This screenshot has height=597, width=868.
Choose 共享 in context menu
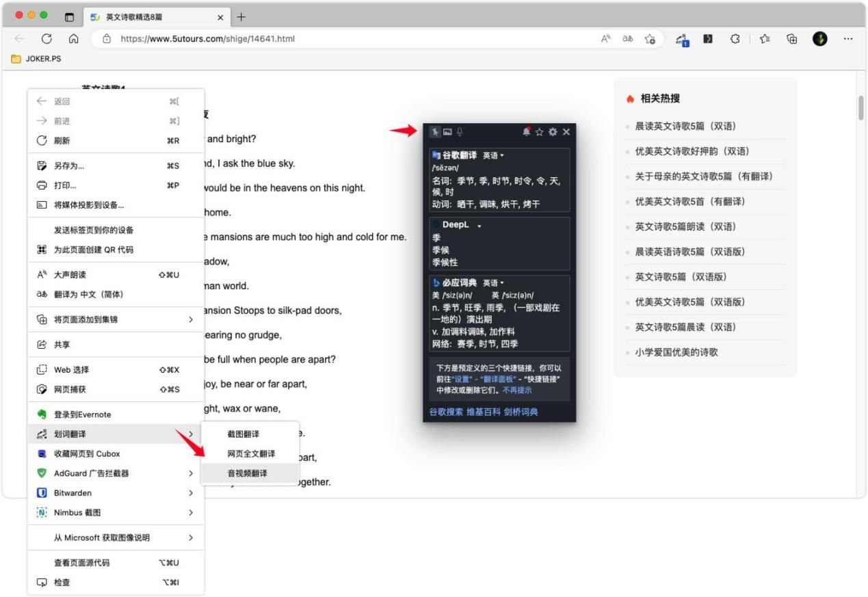(x=116, y=345)
